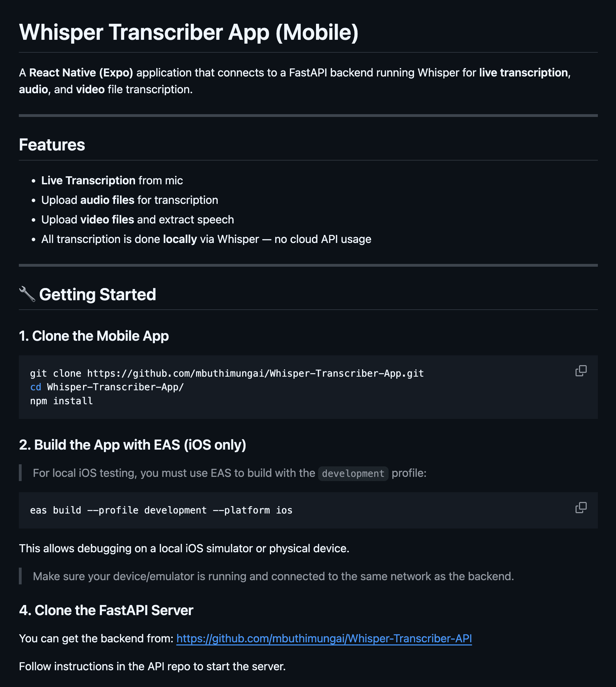Screen dimensions: 616x687
Task: Click the '1. Clone the Mobile App' heading
Action: click(94, 335)
